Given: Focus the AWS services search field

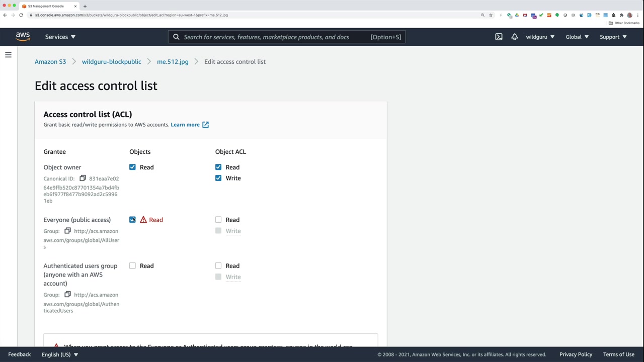Looking at the screenshot, I should tap(287, 37).
